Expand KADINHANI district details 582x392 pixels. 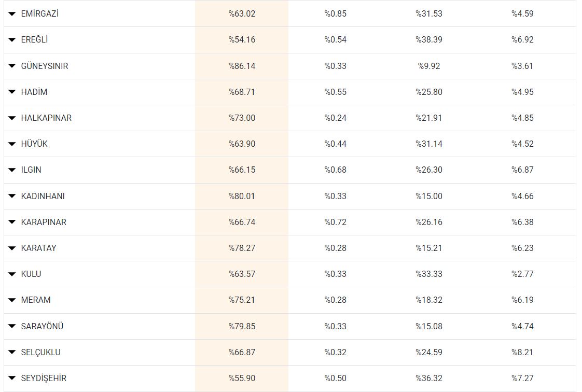click(12, 196)
